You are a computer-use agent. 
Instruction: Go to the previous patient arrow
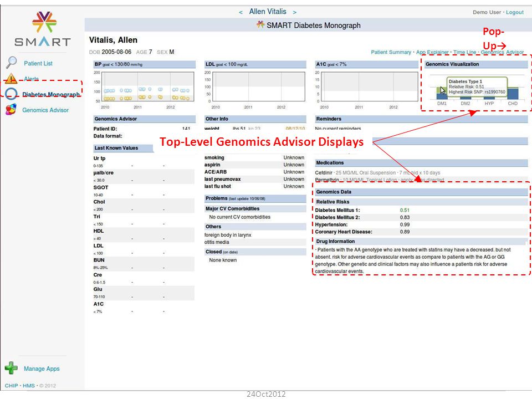241,12
